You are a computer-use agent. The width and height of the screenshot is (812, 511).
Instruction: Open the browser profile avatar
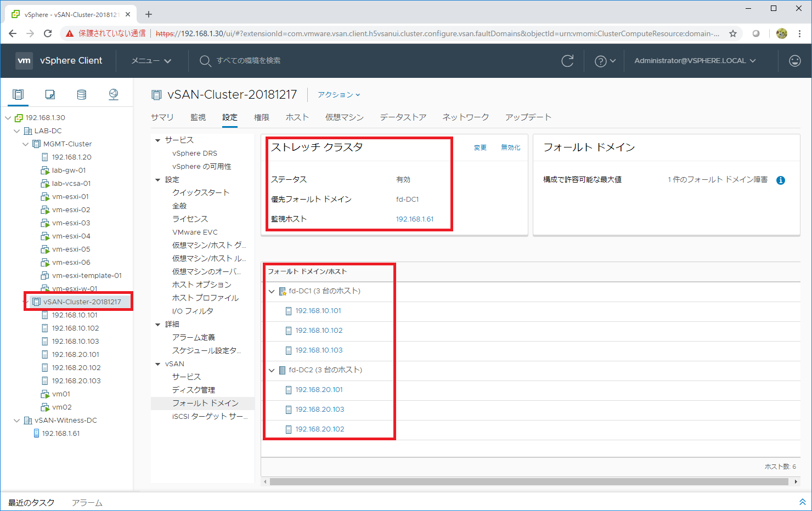tap(782, 33)
